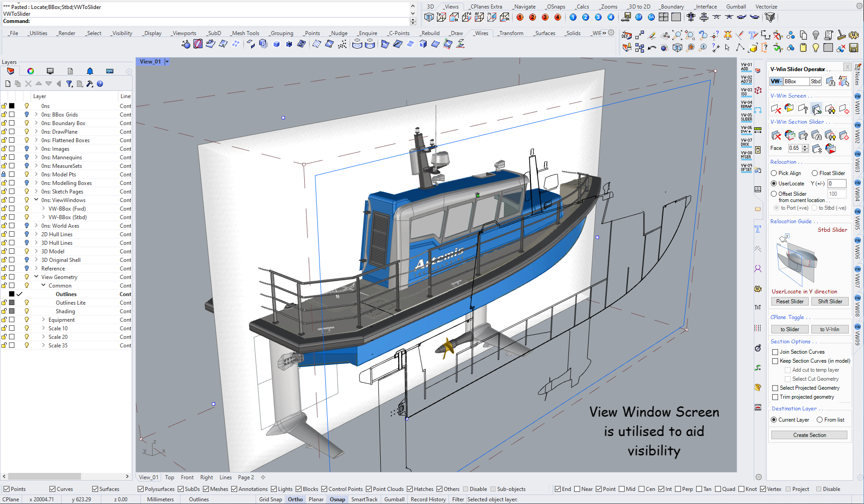864x504 pixels.
Task: Click the delete Section Slider red X icon
Action: 776,135
